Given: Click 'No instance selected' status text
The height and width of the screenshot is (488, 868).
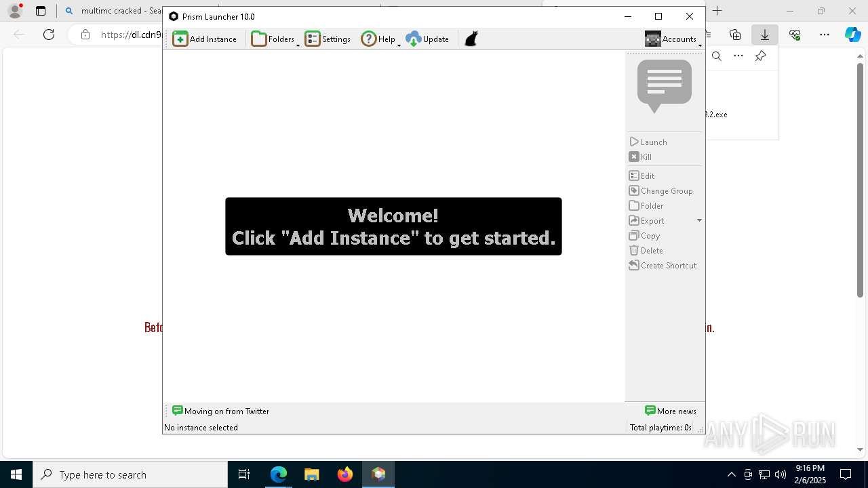Looking at the screenshot, I should tap(201, 428).
